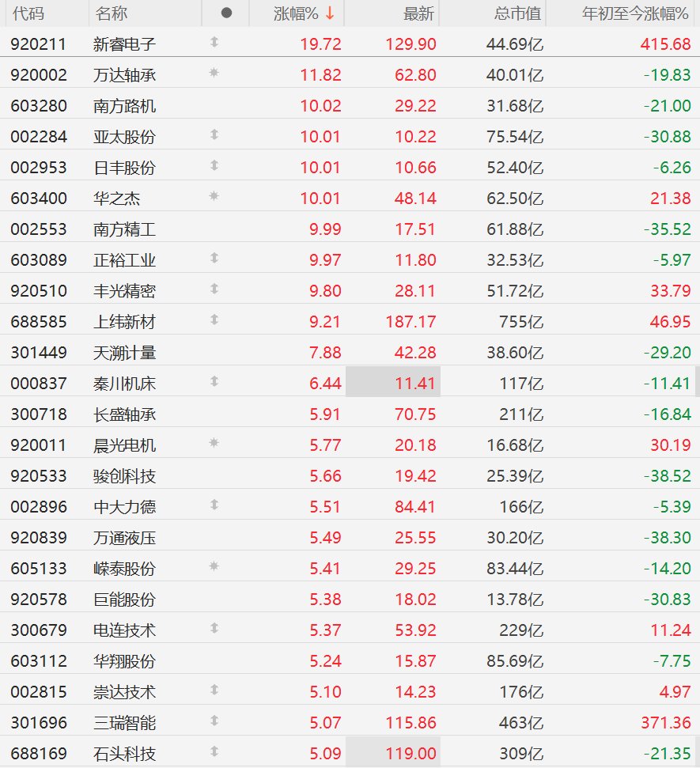Select stock code 002815
Image resolution: width=700 pixels, height=768 pixels.
39,692
